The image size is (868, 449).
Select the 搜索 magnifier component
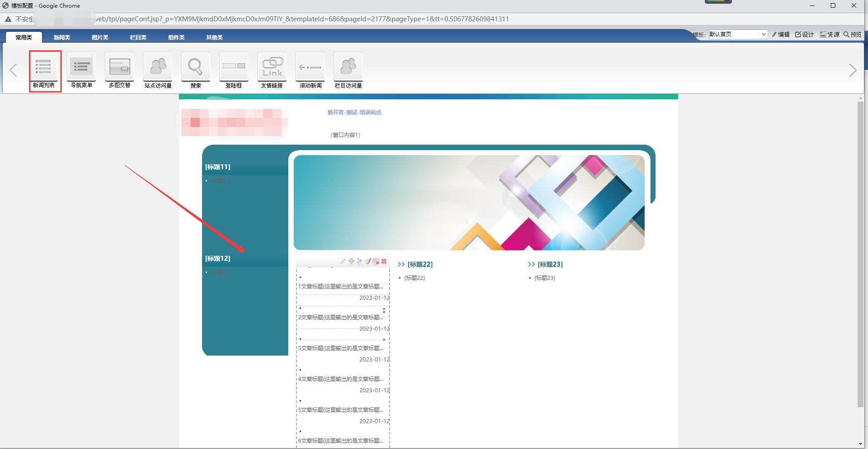tap(196, 67)
